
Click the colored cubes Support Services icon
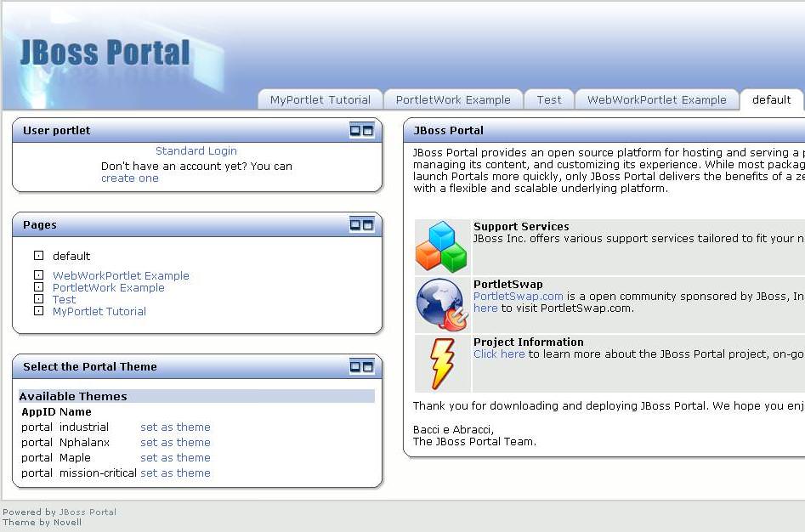coord(441,246)
